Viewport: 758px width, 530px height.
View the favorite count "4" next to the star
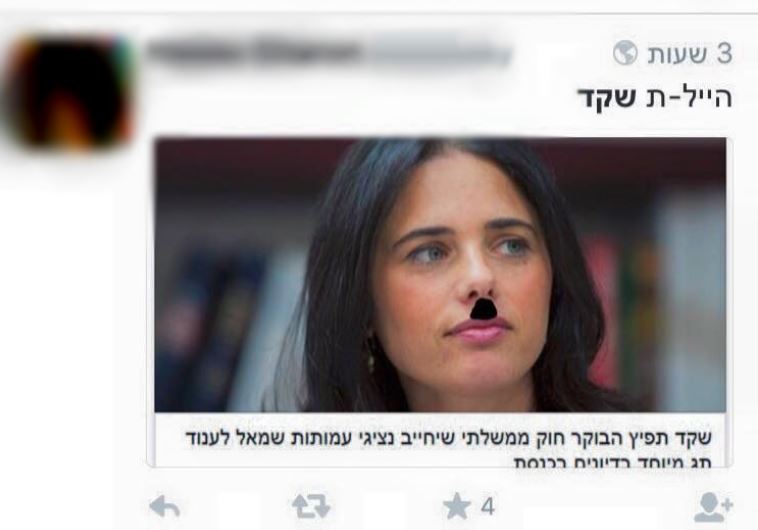click(487, 507)
